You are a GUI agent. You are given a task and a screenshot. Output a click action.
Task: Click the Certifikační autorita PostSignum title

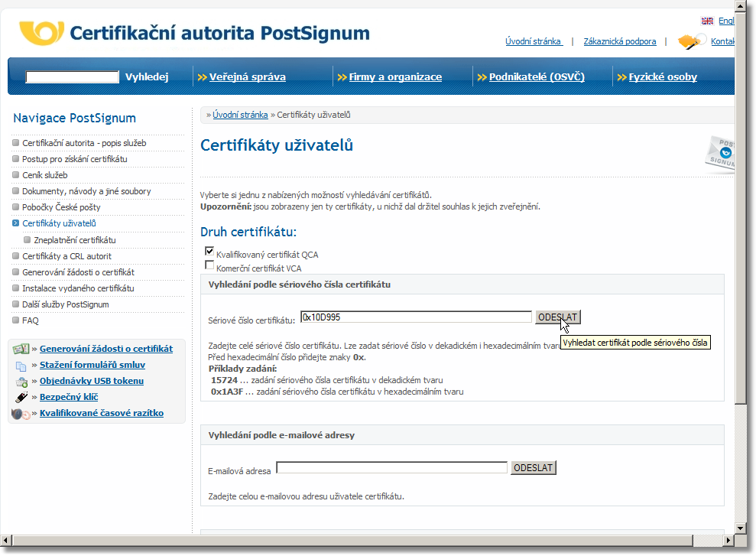click(220, 34)
